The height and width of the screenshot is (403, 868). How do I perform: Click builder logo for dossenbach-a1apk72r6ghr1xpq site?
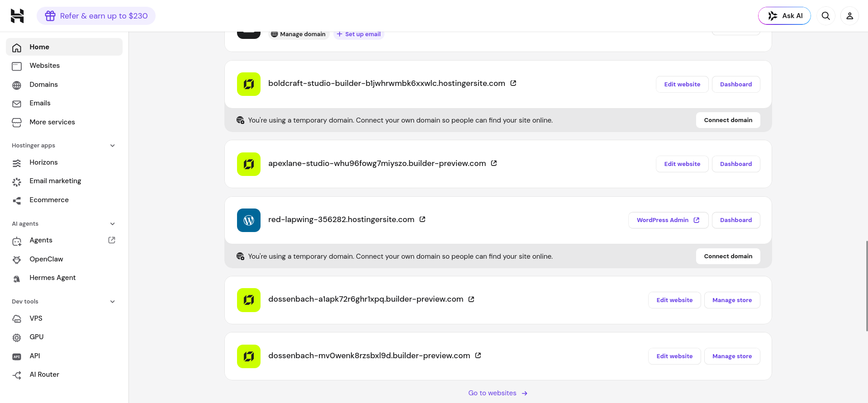[x=249, y=300]
